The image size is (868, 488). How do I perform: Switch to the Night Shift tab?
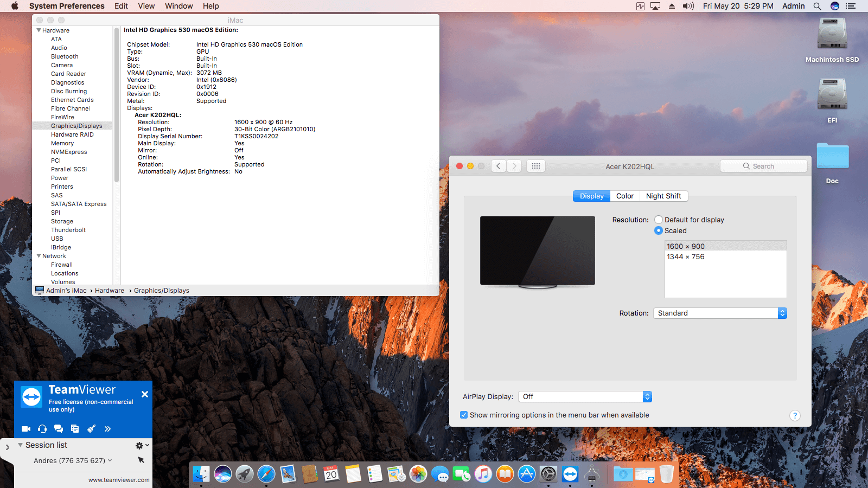coord(663,196)
